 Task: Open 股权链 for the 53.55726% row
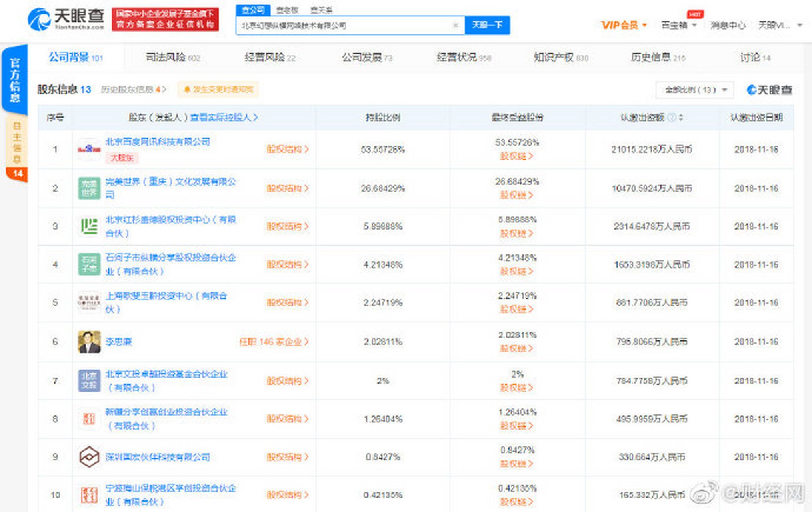pos(516,156)
